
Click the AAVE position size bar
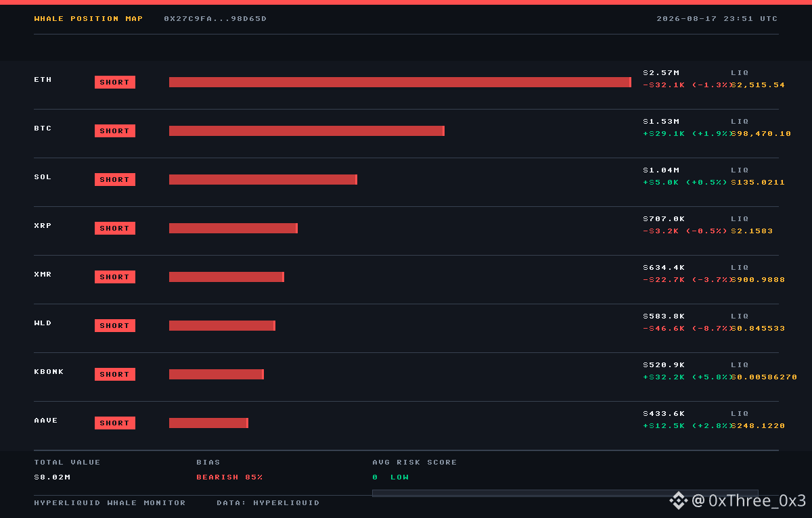208,423
